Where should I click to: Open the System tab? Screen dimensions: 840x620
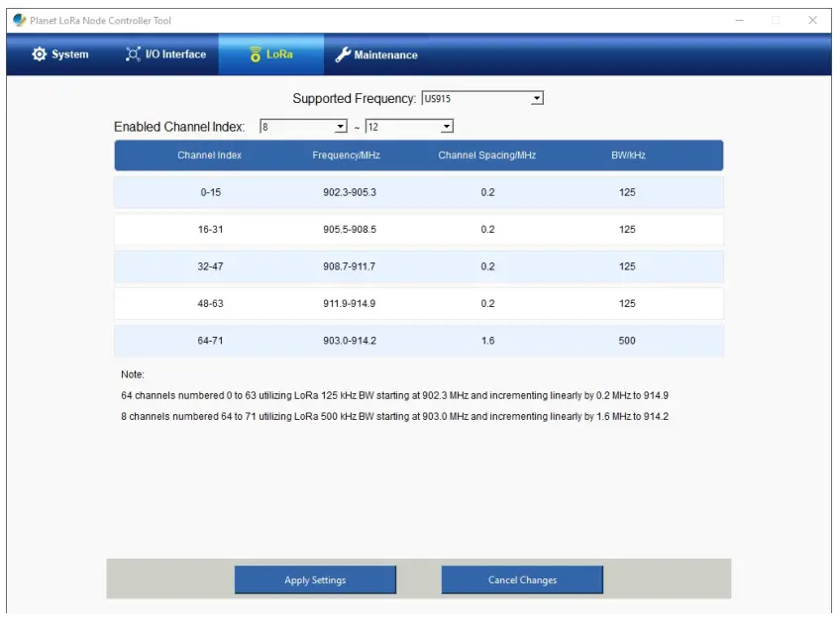coord(60,54)
